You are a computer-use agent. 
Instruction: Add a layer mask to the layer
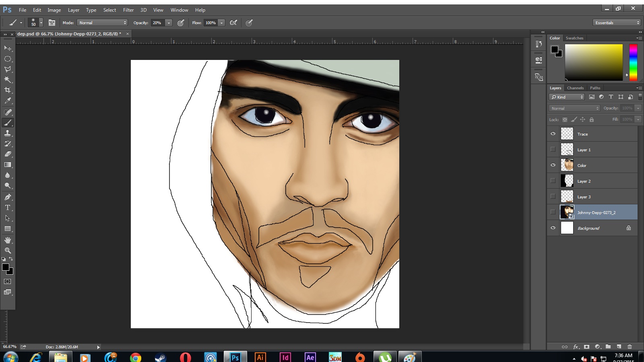pyautogui.click(x=587, y=347)
